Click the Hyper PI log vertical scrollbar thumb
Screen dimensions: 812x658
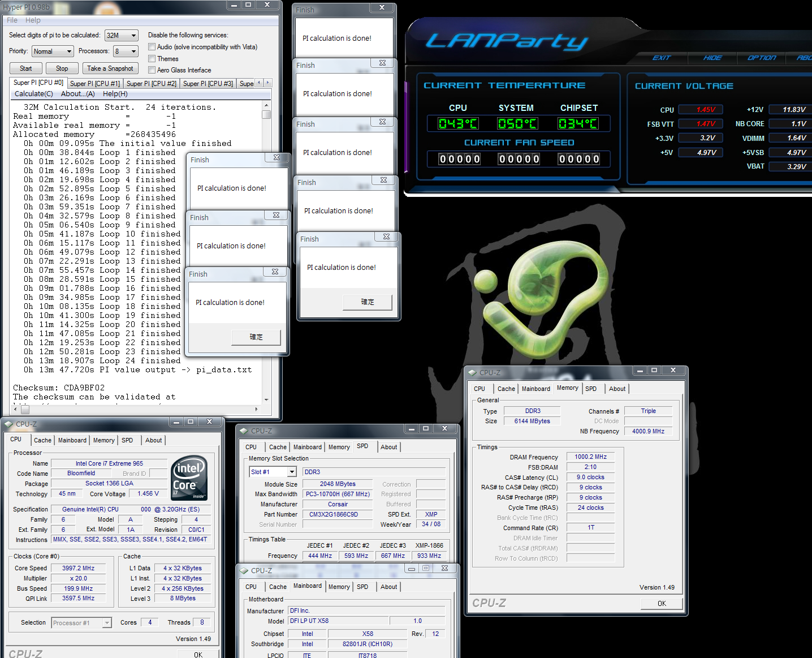(266, 114)
